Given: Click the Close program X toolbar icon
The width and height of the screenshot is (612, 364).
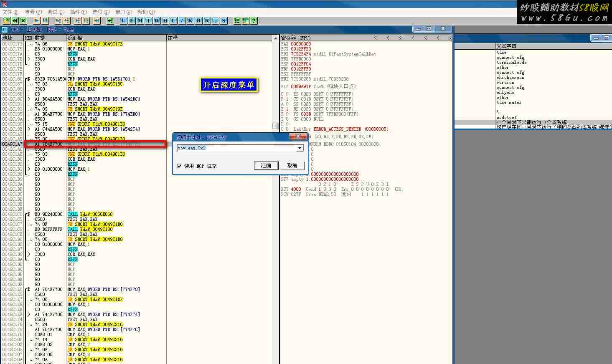Looking at the screenshot, I should click(23, 20).
